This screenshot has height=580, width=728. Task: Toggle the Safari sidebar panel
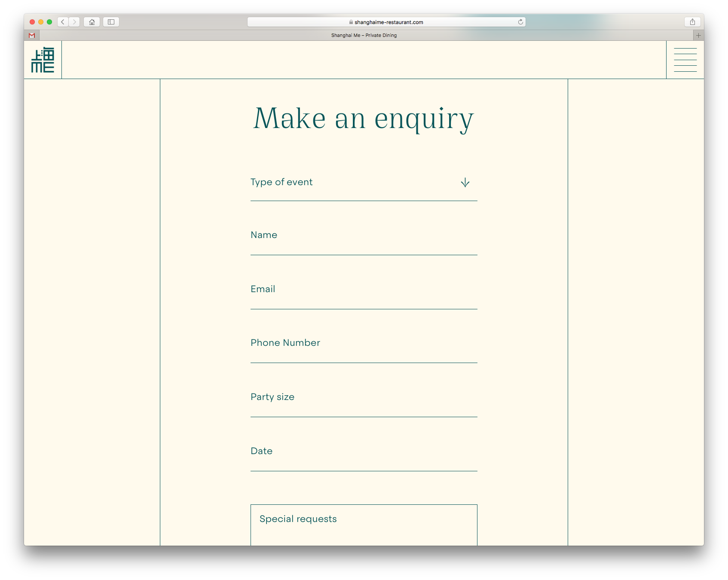pos(111,22)
